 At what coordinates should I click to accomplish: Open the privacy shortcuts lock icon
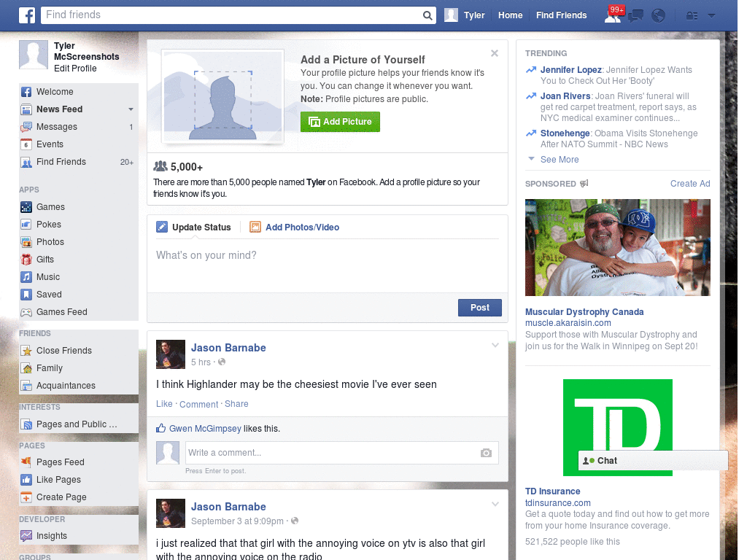tap(690, 15)
